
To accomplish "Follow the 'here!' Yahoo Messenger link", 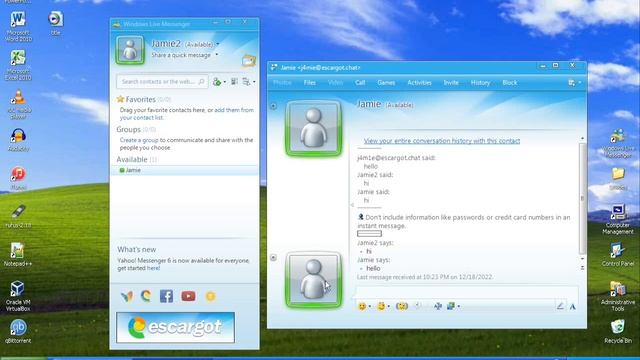I will [x=153, y=268].
